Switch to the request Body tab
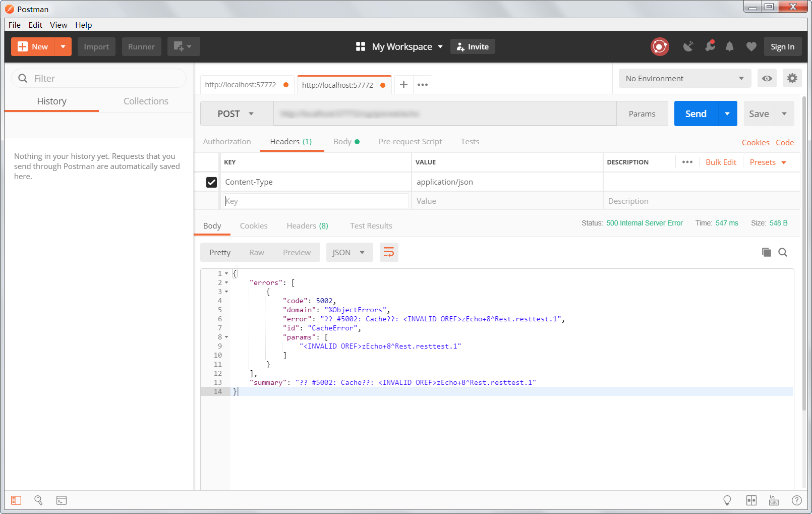The height and width of the screenshot is (514, 812). [x=346, y=142]
